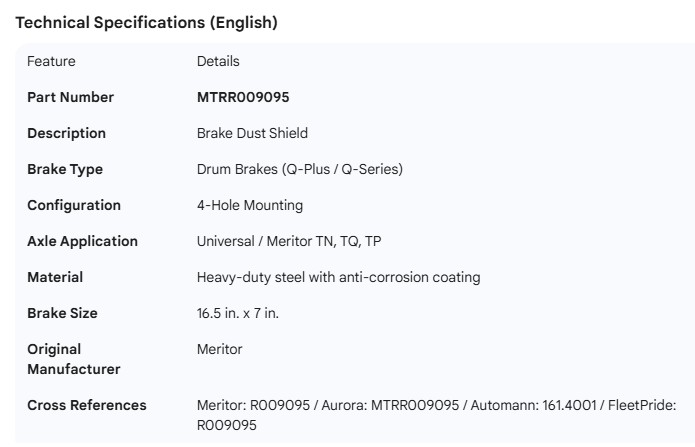Click the Technical Specifications (English) heading
Image resolution: width=695 pixels, height=447 pixels.
[147, 23]
